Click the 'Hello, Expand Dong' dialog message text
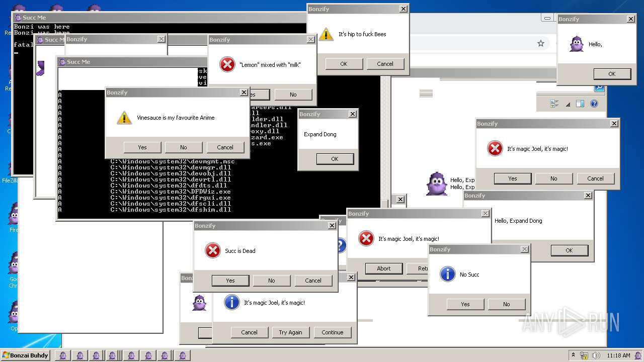 518,221
